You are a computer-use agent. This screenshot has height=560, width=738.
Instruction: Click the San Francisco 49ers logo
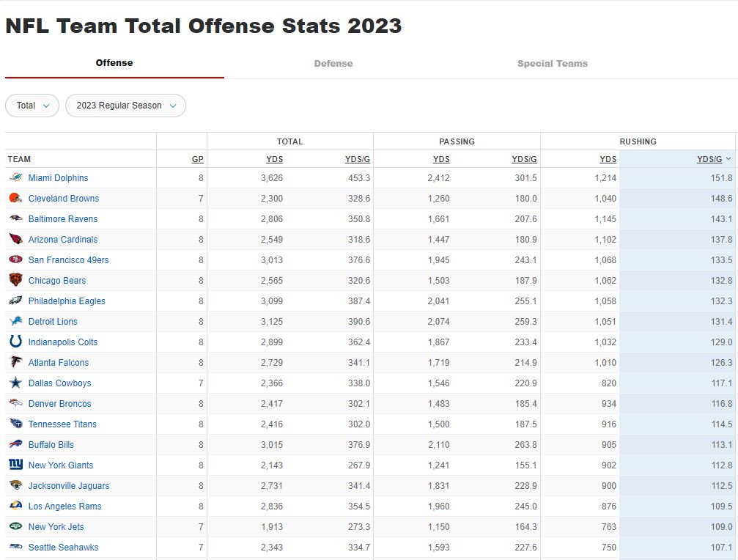point(16,259)
